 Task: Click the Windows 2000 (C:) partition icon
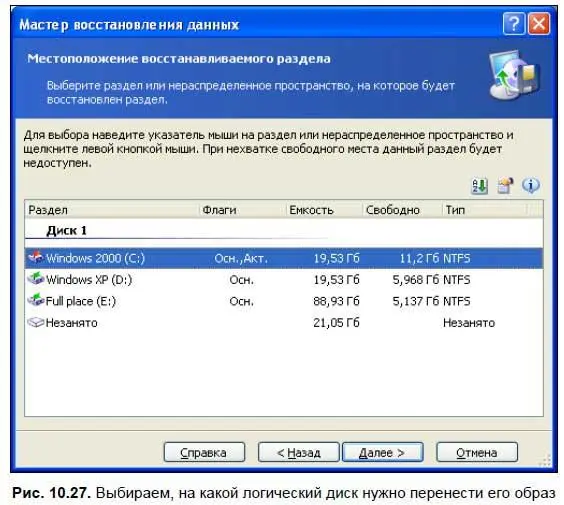click(x=36, y=257)
